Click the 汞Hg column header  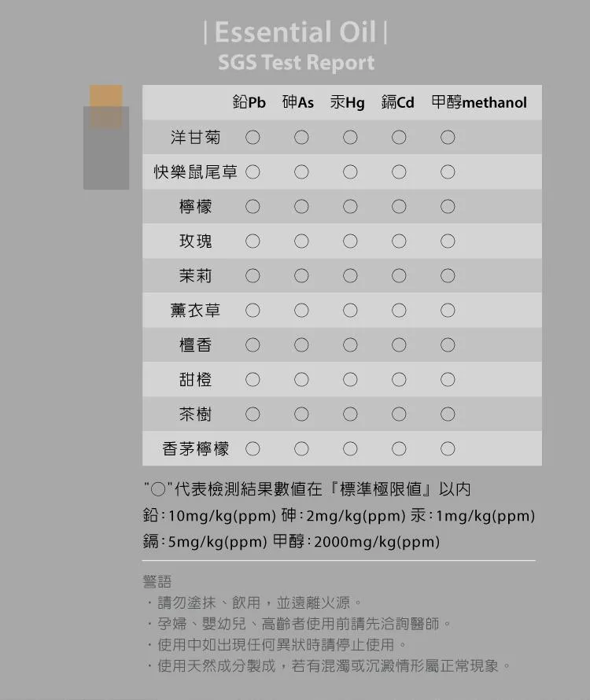[347, 103]
